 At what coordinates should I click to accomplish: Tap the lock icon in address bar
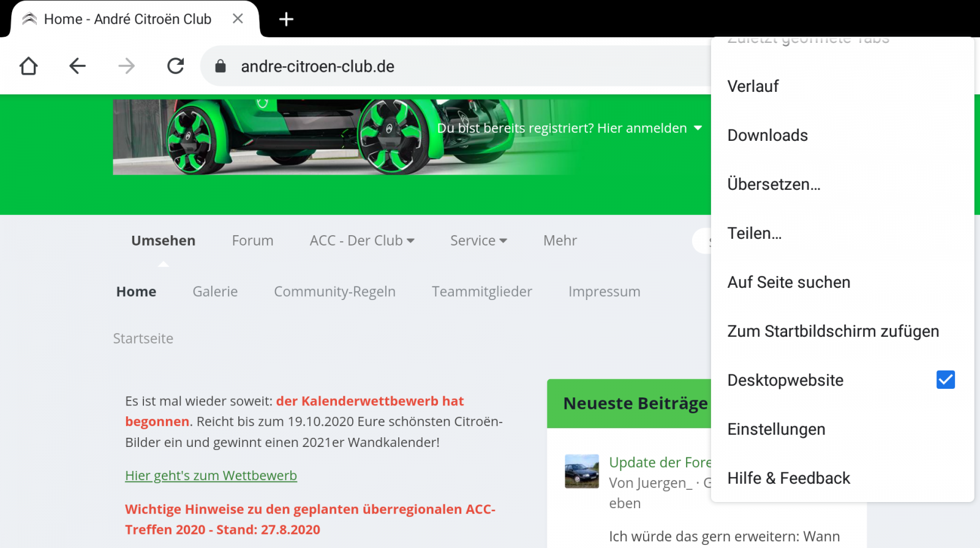pos(221,66)
